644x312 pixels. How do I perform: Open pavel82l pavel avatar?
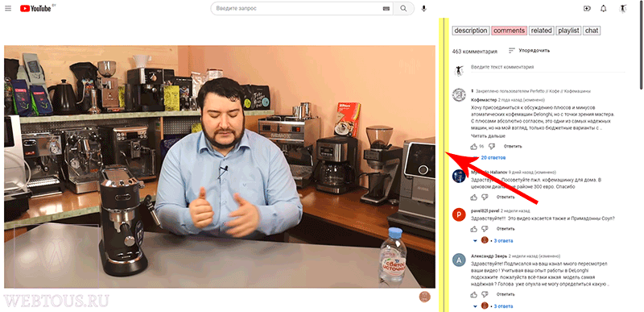[x=459, y=214]
